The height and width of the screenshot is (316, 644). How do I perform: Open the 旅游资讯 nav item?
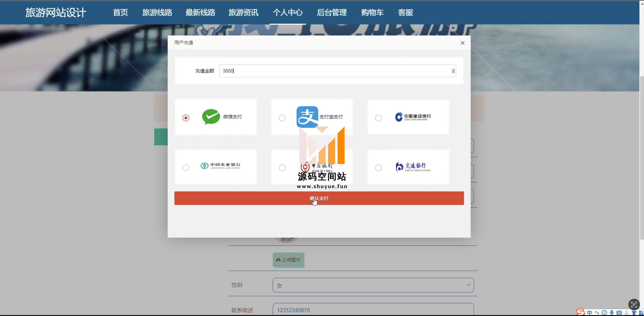pos(243,13)
